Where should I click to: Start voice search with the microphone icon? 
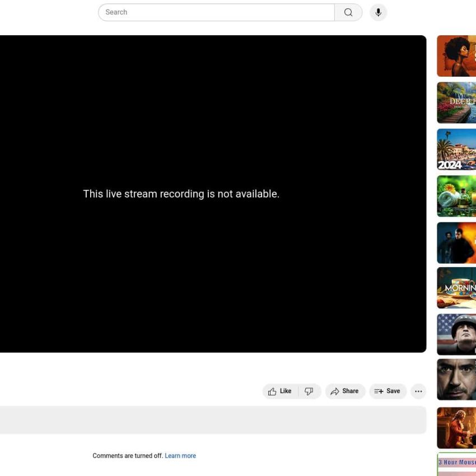378,12
